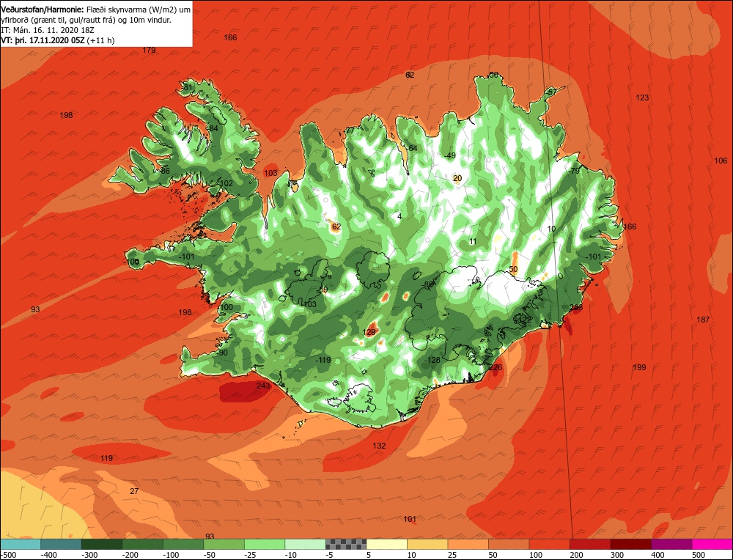Select the green legend swatch between -100 and -50

[x=183, y=544]
